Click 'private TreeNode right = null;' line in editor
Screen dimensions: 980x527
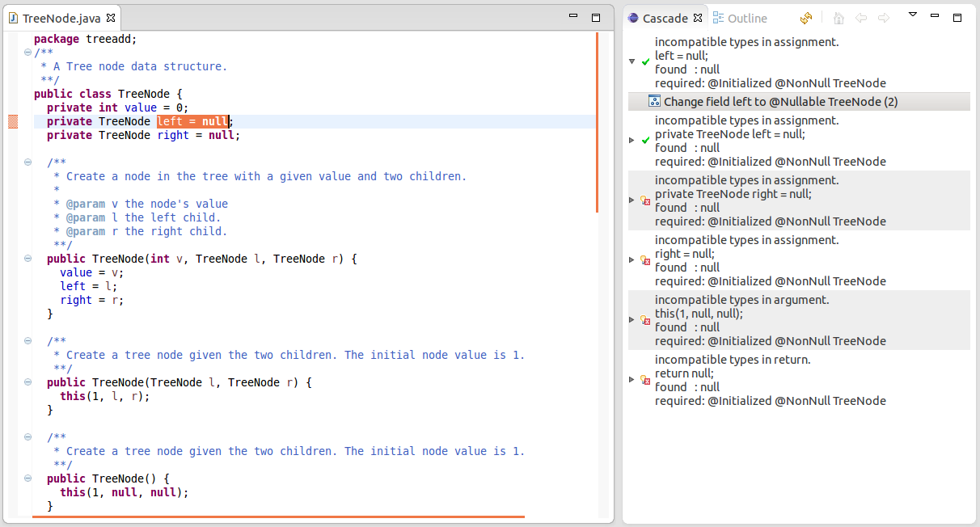pos(144,135)
